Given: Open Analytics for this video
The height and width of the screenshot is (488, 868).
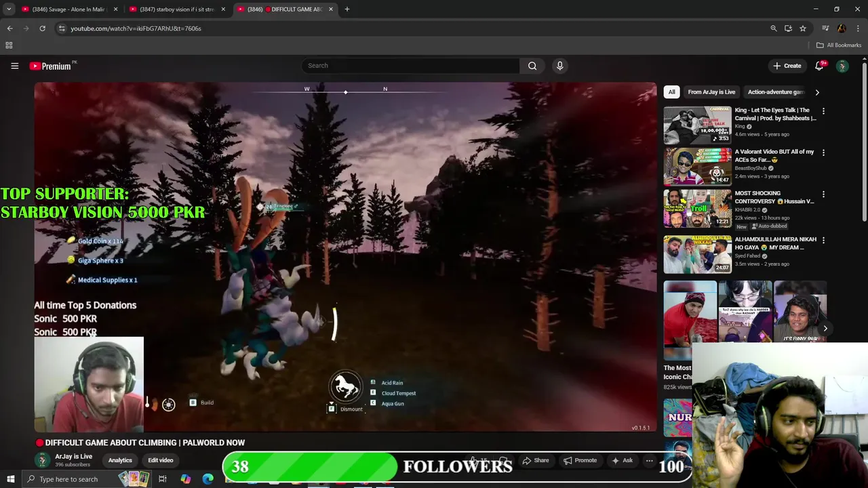Looking at the screenshot, I should 120,461.
